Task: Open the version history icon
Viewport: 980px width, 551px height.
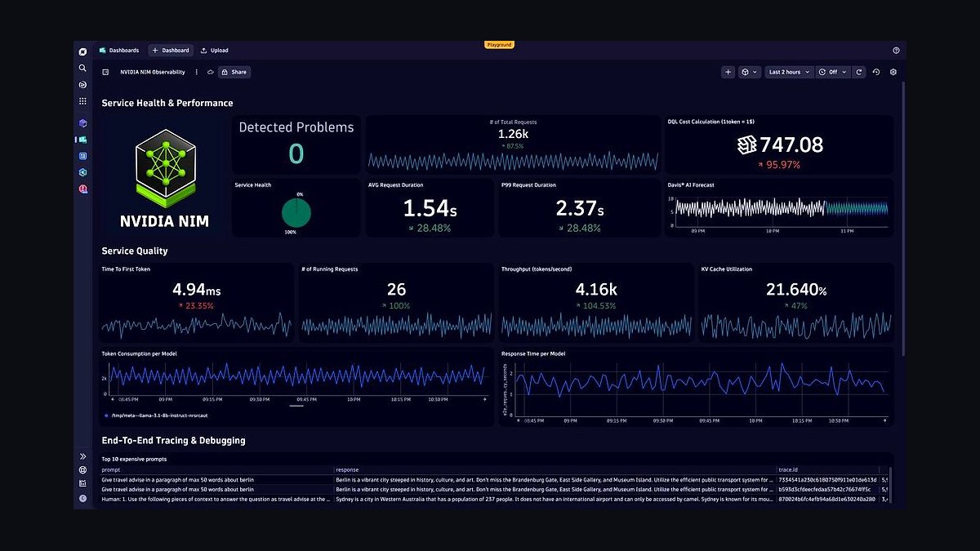Action: point(876,72)
